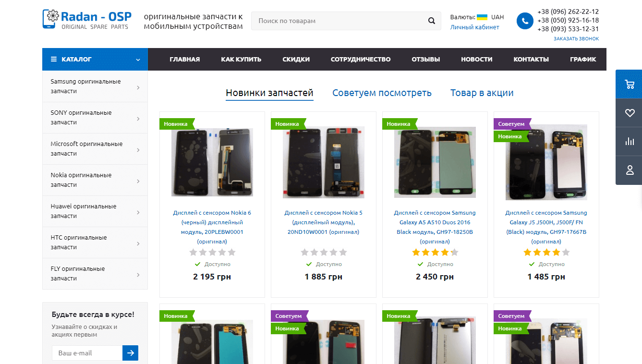Click the blue phone call icon
Screen dimensions: 642x364
525,21
